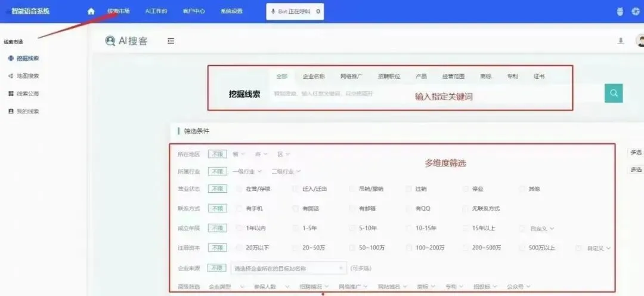Click the 我的线索 sidebar icon
The image size is (644, 296).
click(x=11, y=112)
